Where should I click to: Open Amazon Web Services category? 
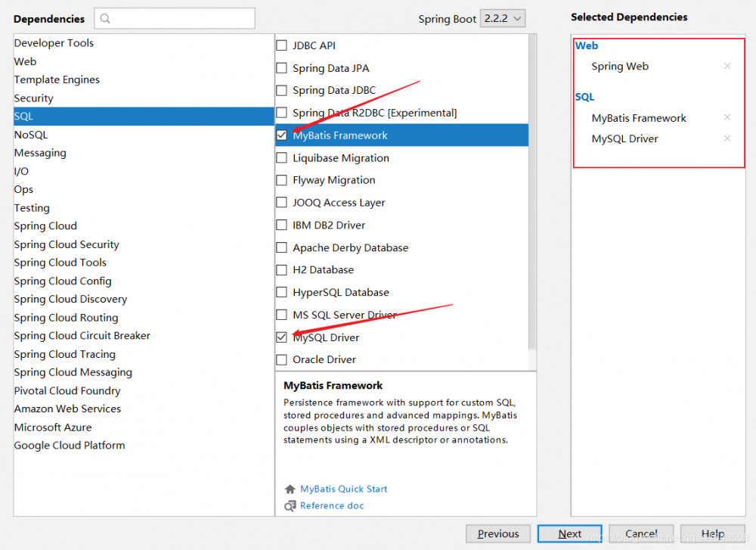click(144, 409)
